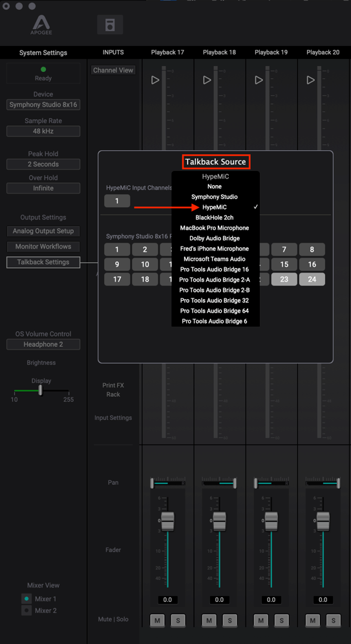The height and width of the screenshot is (644, 351).
Task: Toggle playback channel 1 button
Action: point(117,249)
